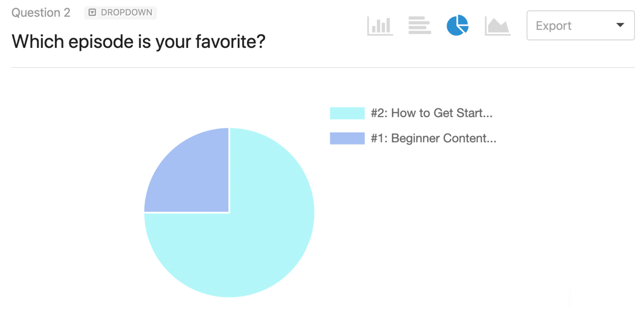Click the periwinkle blue legend swatch
Viewport: 644px width, 309px height.
coord(347,138)
